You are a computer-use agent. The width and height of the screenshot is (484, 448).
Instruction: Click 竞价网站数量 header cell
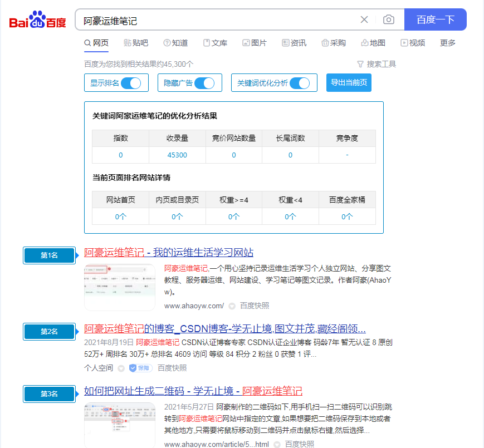(234, 138)
